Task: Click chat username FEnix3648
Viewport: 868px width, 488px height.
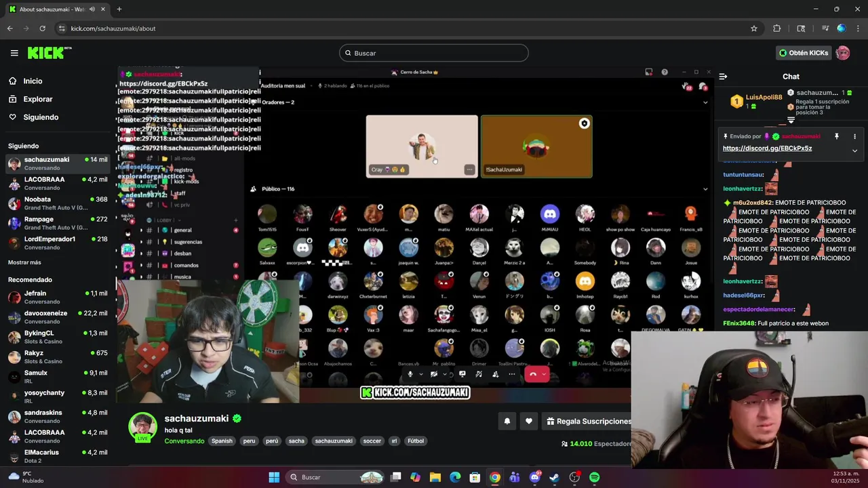Action: point(738,323)
